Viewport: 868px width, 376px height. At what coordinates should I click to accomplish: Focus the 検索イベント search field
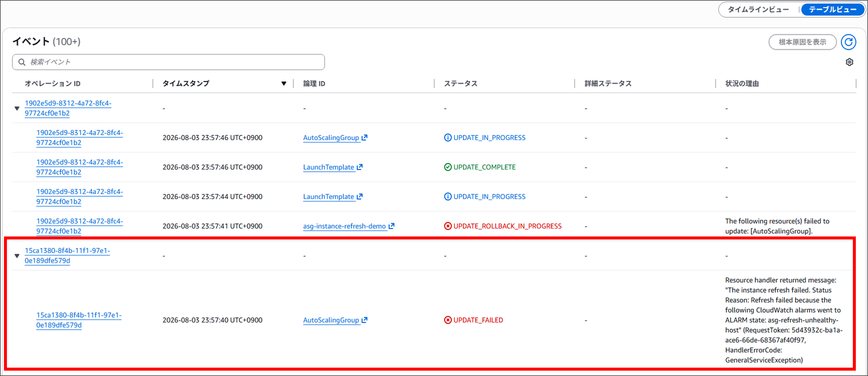pyautogui.click(x=168, y=62)
